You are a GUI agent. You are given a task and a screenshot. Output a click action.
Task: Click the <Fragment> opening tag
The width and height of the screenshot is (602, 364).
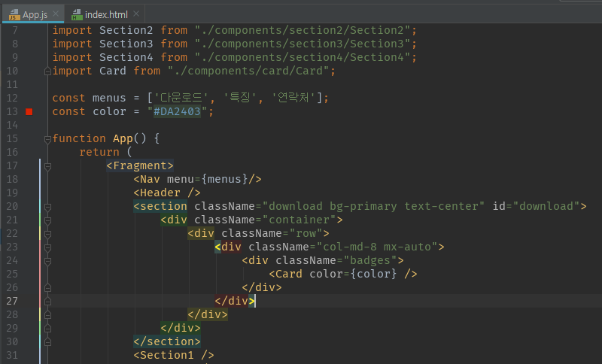[x=140, y=165]
